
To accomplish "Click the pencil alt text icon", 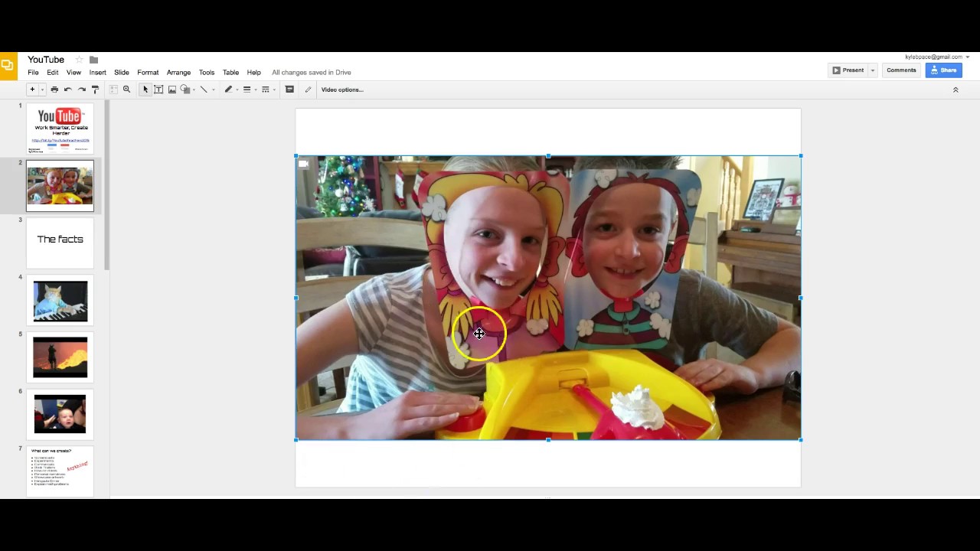I will coord(308,90).
